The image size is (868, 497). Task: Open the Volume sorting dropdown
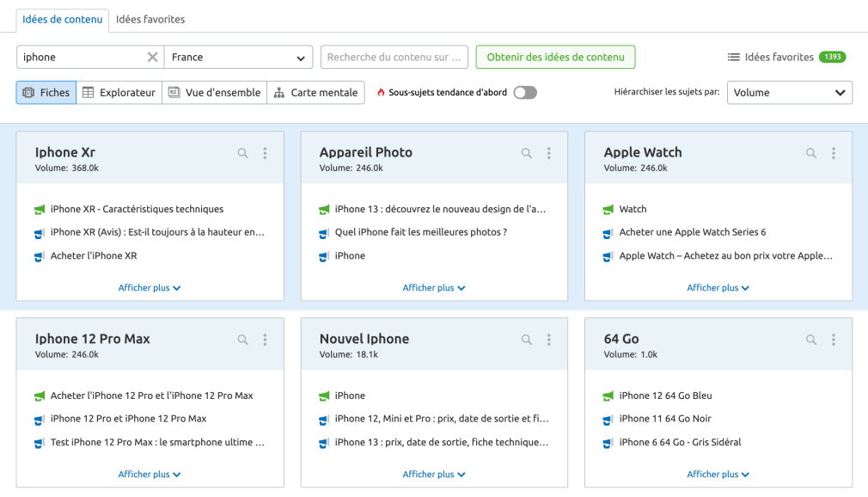tap(789, 93)
